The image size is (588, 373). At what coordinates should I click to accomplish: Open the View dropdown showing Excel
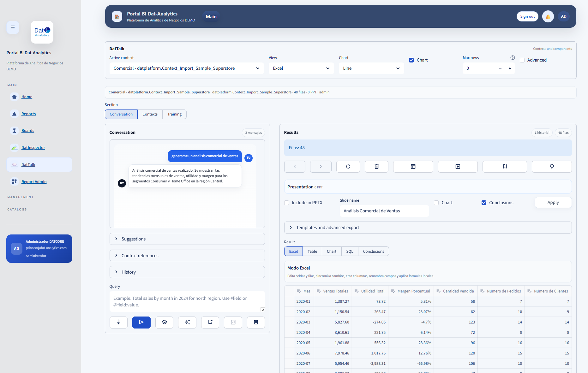(301, 68)
